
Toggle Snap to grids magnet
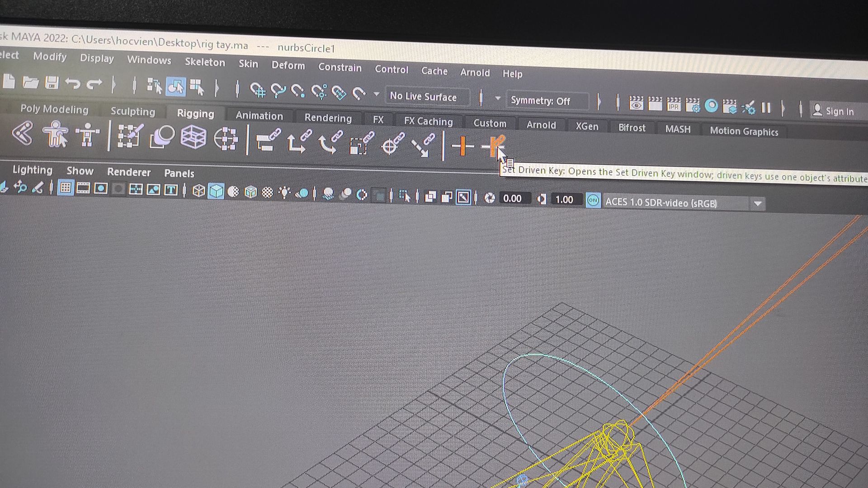pyautogui.click(x=258, y=90)
